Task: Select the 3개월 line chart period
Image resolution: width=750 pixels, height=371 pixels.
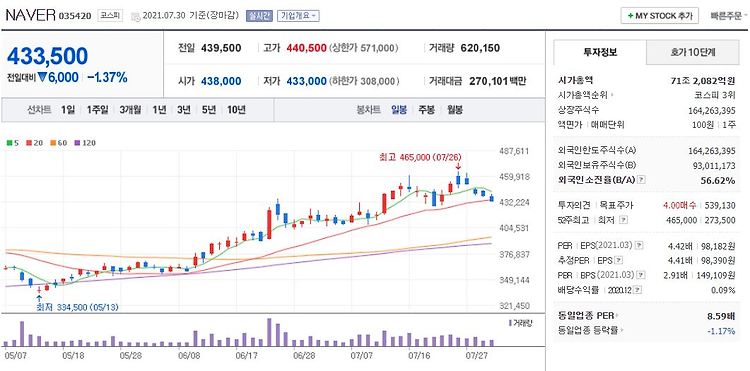Action: 130,110
